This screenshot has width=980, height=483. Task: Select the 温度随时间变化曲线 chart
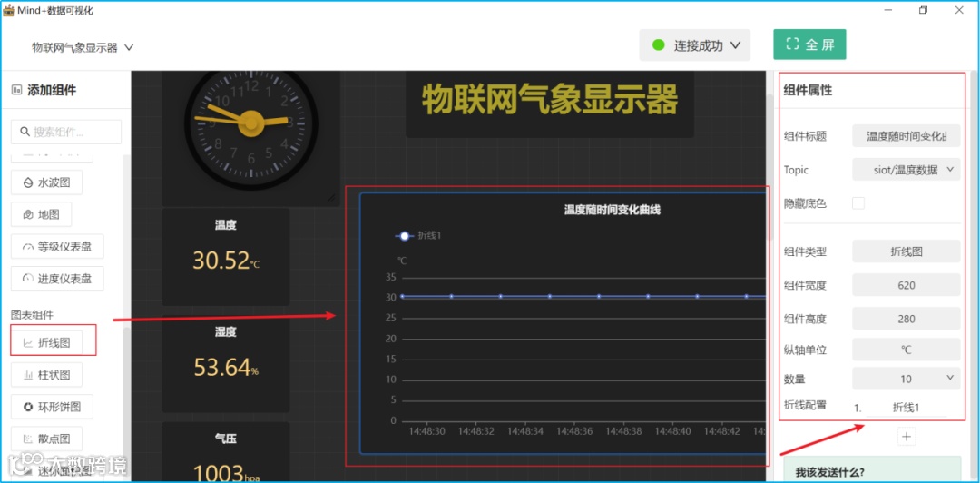[x=563, y=323]
